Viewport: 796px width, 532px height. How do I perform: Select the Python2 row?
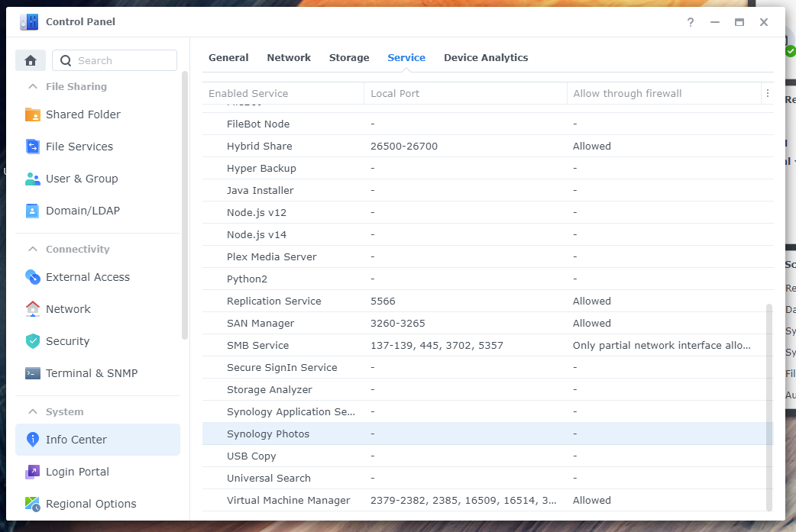(x=488, y=279)
